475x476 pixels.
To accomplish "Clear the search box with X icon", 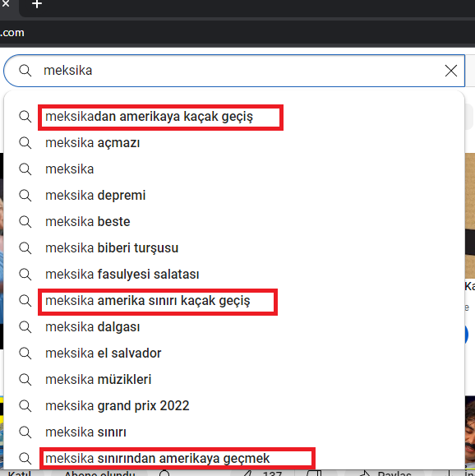I will 450,71.
